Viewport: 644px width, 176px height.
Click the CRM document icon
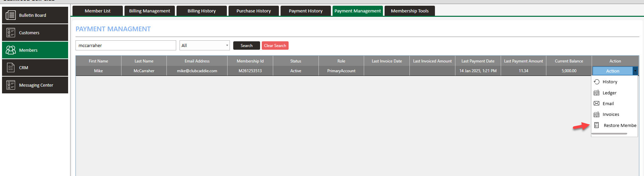pos(11,68)
